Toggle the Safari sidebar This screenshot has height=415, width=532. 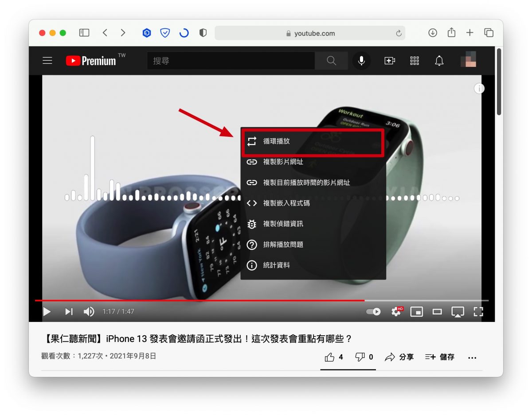(84, 33)
